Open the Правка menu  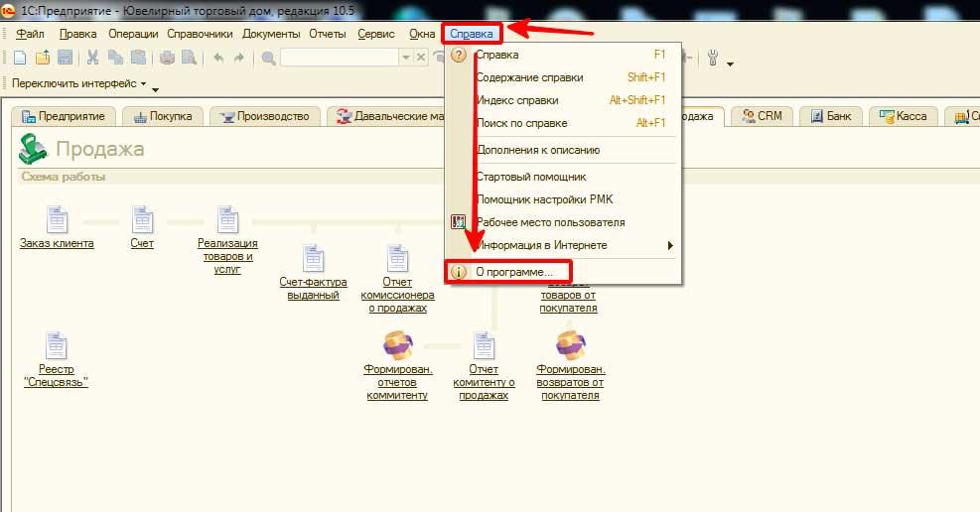(x=78, y=34)
